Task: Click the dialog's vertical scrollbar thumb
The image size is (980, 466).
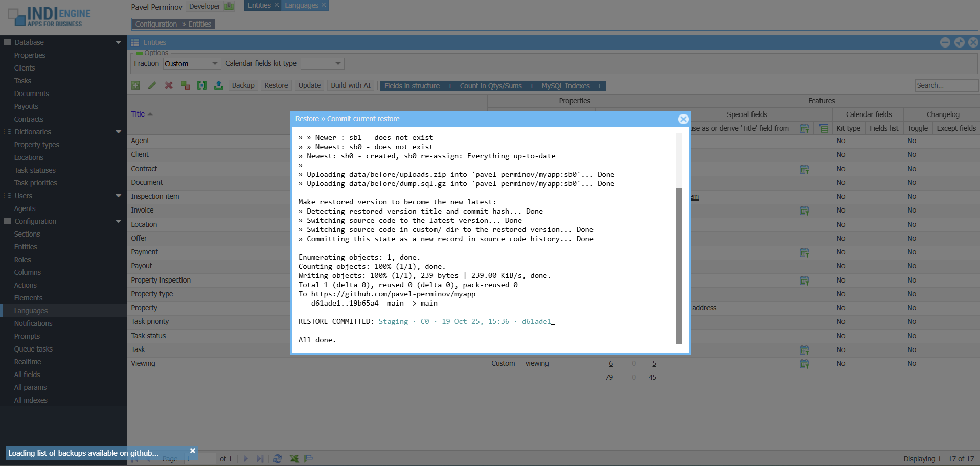Action: tap(679, 265)
